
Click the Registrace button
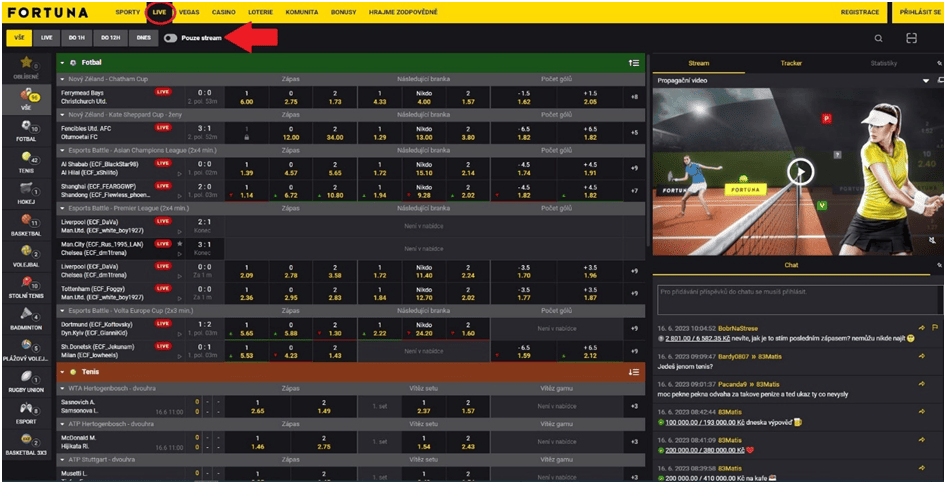pos(859,12)
